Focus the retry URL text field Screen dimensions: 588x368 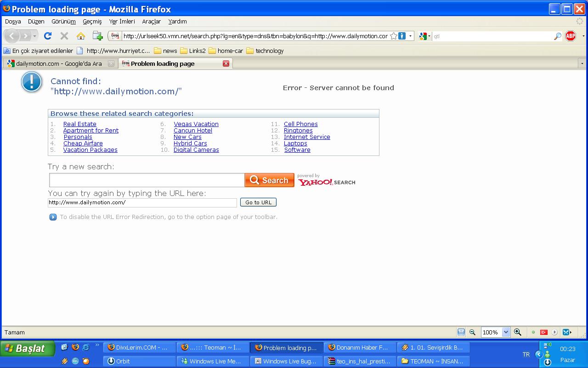142,202
